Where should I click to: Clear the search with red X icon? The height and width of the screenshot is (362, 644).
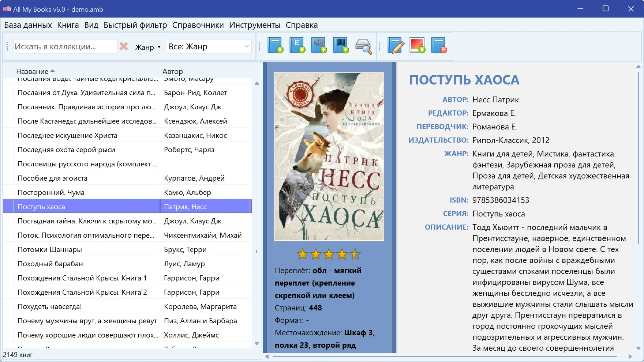click(x=124, y=46)
